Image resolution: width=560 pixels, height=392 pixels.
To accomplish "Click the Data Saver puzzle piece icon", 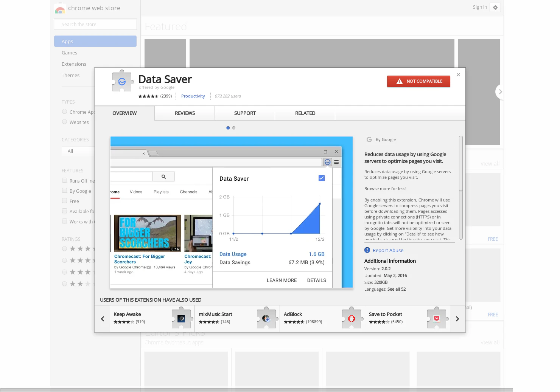I will click(123, 81).
